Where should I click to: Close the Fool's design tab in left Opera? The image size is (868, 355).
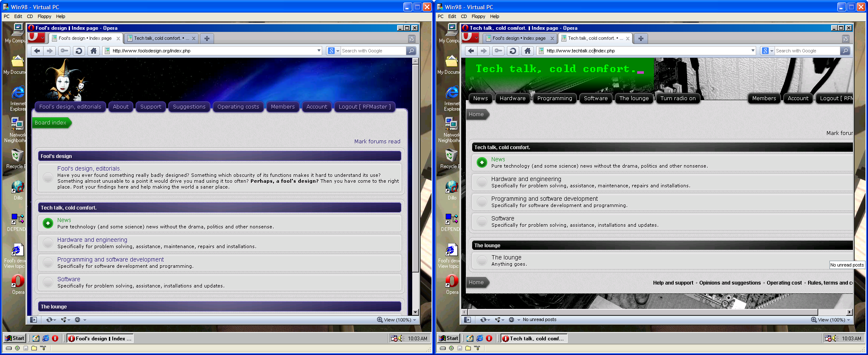pos(119,39)
